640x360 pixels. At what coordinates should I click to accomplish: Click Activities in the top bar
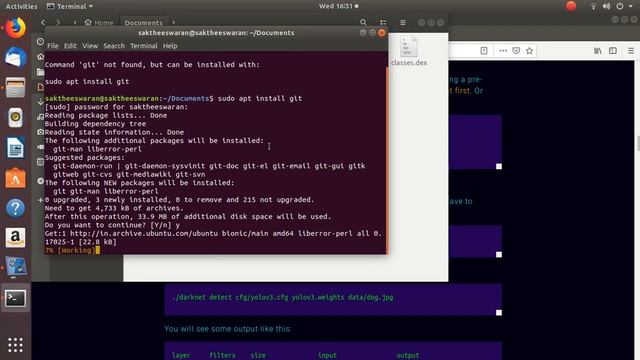21,6
